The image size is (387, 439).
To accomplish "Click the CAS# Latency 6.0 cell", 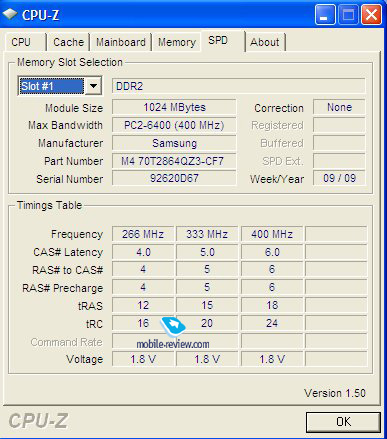I will click(272, 252).
